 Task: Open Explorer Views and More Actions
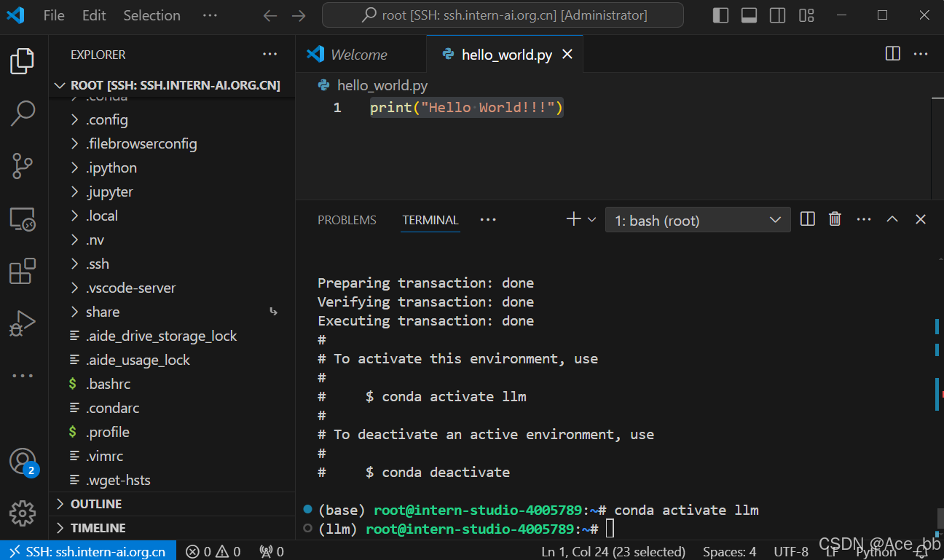coord(270,54)
